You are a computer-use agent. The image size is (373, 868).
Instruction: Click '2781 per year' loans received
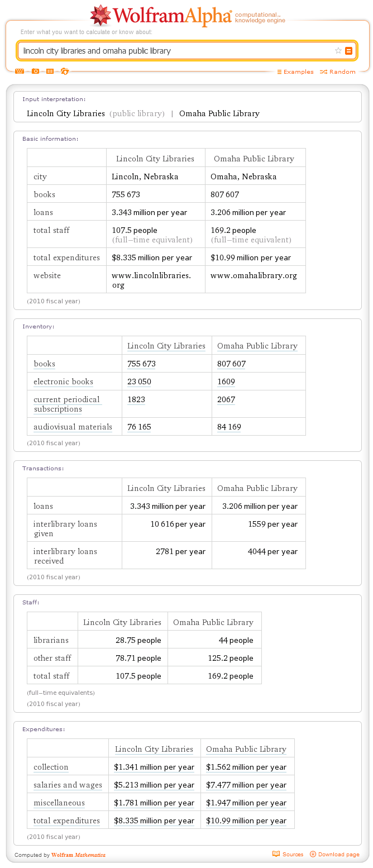[x=180, y=551]
